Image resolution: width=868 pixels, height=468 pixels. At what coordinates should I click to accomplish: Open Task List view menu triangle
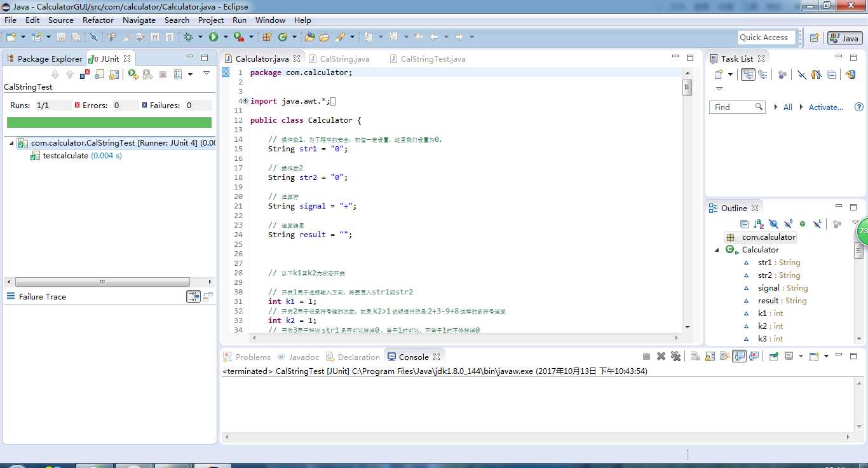coord(719,89)
